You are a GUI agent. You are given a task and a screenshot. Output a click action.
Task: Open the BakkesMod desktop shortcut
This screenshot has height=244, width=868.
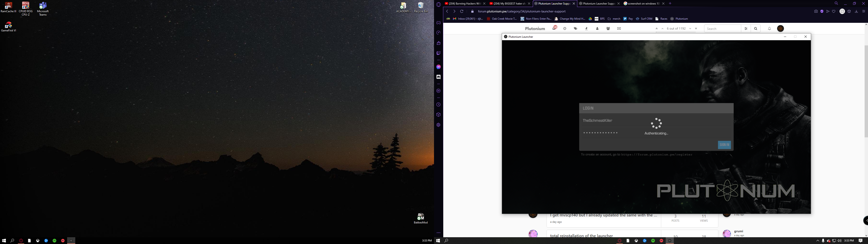421,218
